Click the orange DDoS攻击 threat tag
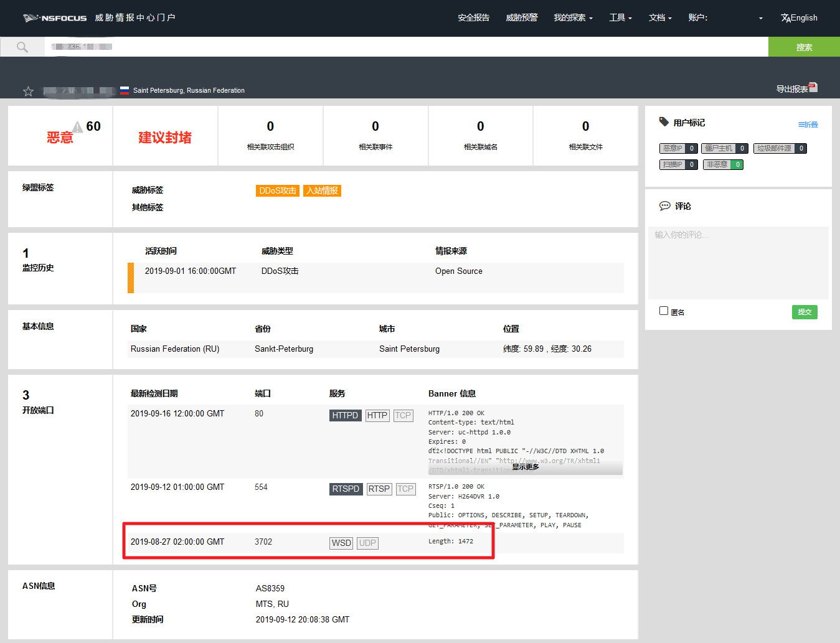This screenshot has width=840, height=643. [277, 190]
